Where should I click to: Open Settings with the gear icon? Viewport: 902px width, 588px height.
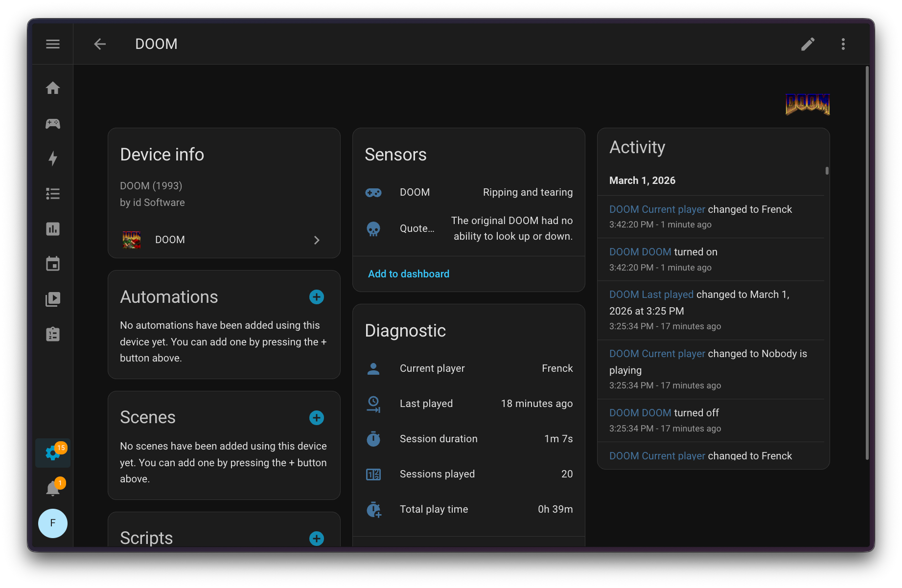click(x=52, y=452)
